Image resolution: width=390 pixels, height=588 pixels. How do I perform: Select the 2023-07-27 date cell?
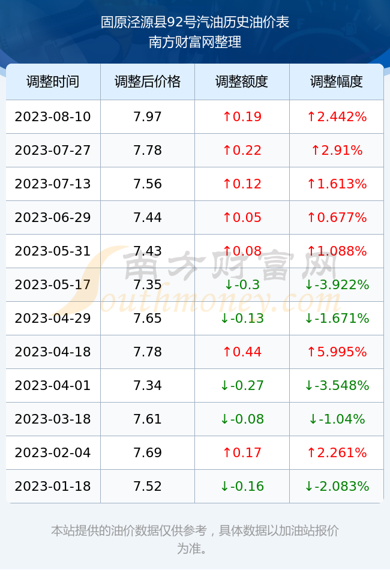point(53,151)
